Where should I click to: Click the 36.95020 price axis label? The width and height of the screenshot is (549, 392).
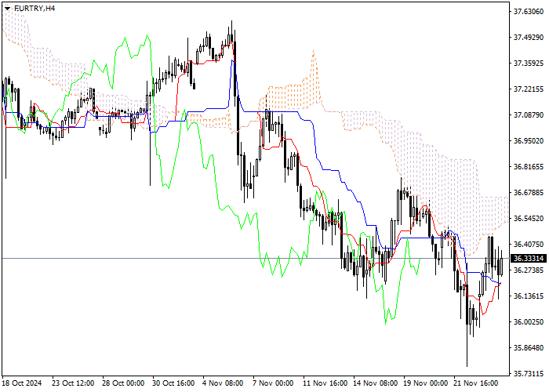[x=529, y=141]
